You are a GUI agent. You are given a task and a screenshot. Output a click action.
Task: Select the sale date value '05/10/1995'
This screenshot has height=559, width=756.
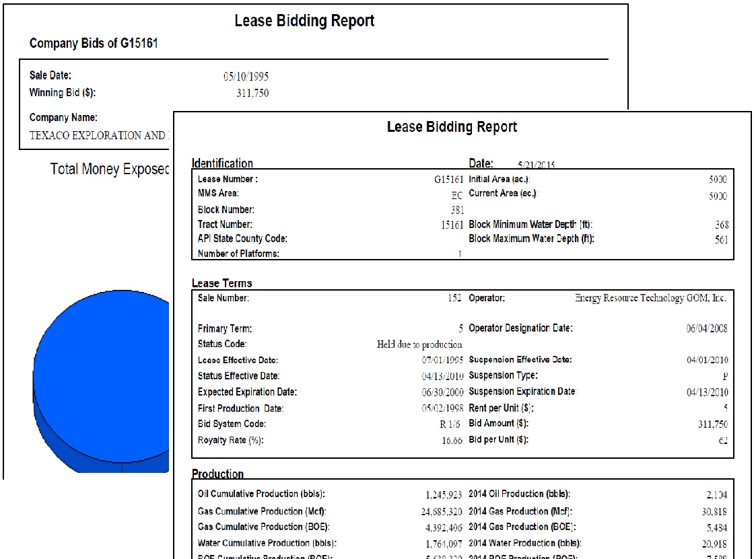pos(246,76)
